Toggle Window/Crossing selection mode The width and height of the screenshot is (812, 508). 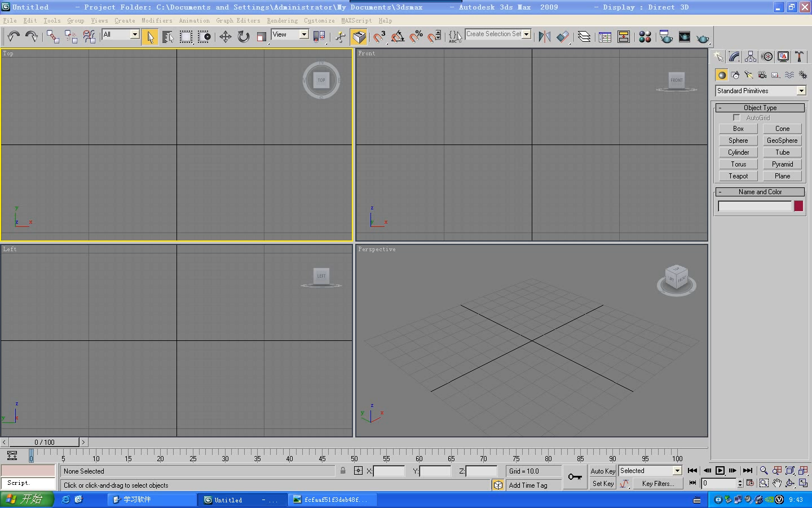[204, 37]
